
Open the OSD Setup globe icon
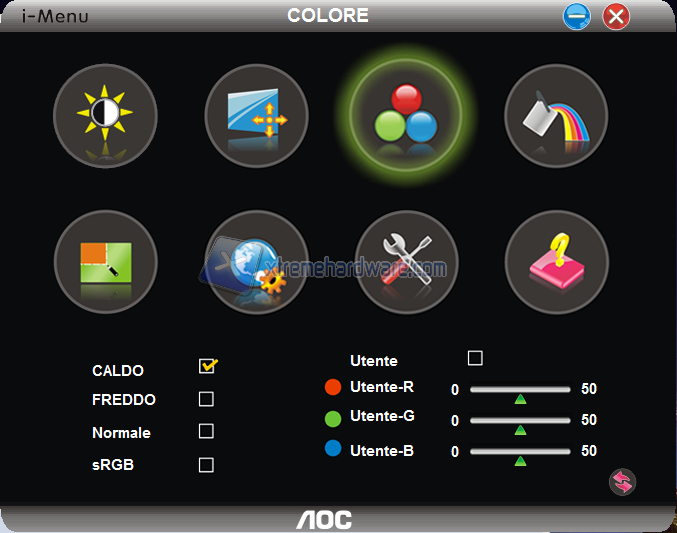click(x=256, y=262)
